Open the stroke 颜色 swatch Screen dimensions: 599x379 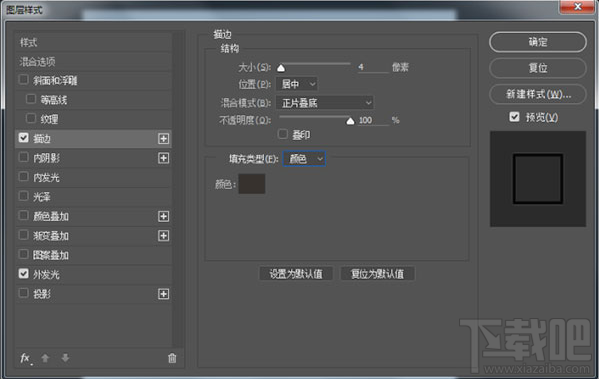[x=252, y=184]
